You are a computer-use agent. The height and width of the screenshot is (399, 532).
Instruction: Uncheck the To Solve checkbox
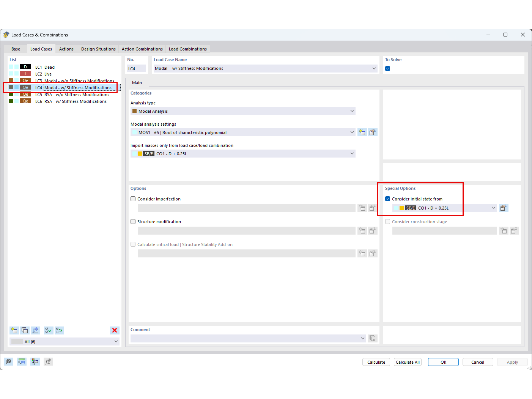[x=387, y=68]
